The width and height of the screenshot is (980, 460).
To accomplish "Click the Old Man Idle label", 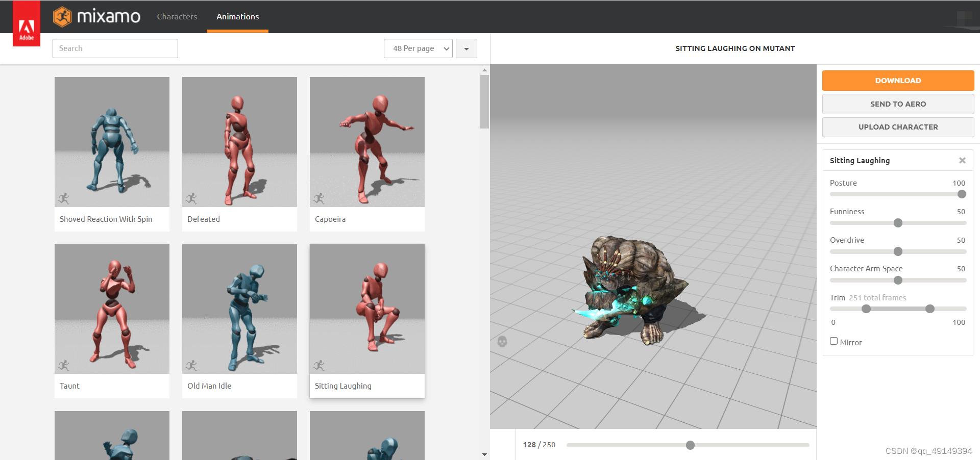I will click(x=209, y=386).
